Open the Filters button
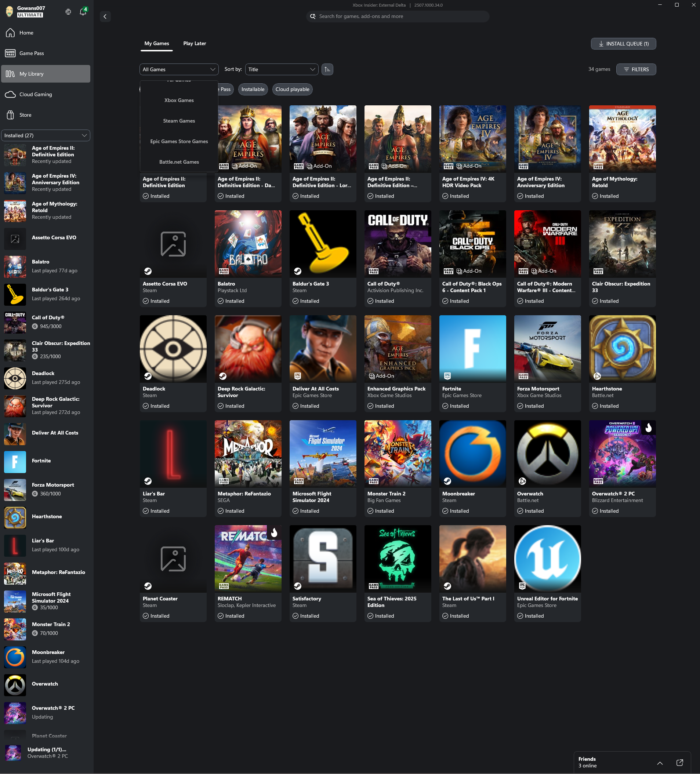This screenshot has height=774, width=700. click(x=636, y=69)
